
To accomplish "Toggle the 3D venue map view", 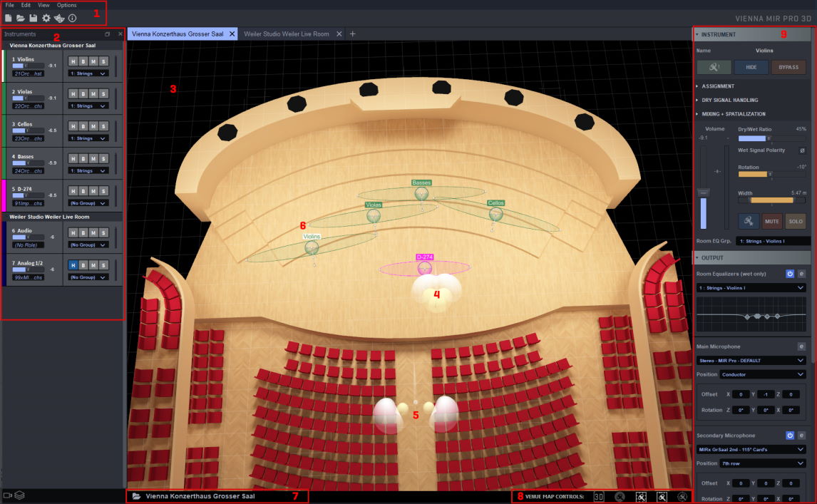I will 599,497.
